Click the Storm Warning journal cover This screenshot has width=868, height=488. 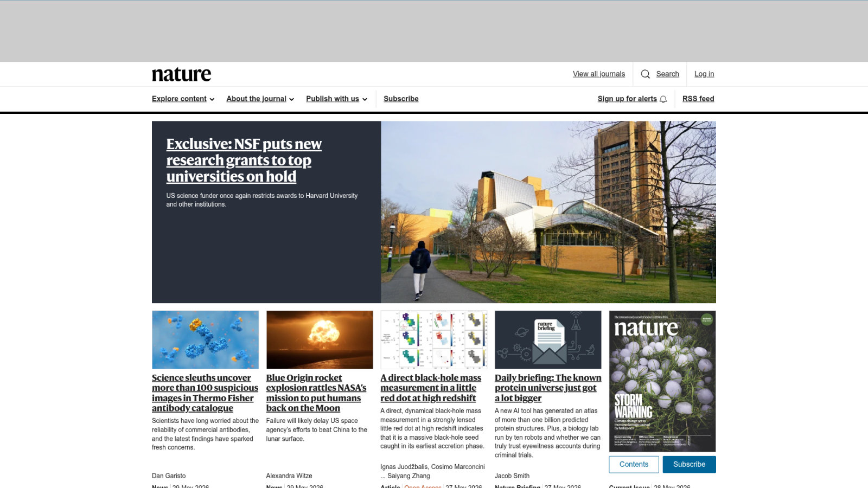[x=662, y=381]
